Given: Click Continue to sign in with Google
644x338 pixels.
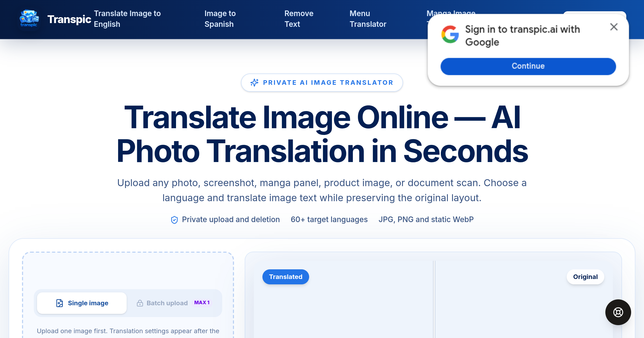Looking at the screenshot, I should point(528,66).
